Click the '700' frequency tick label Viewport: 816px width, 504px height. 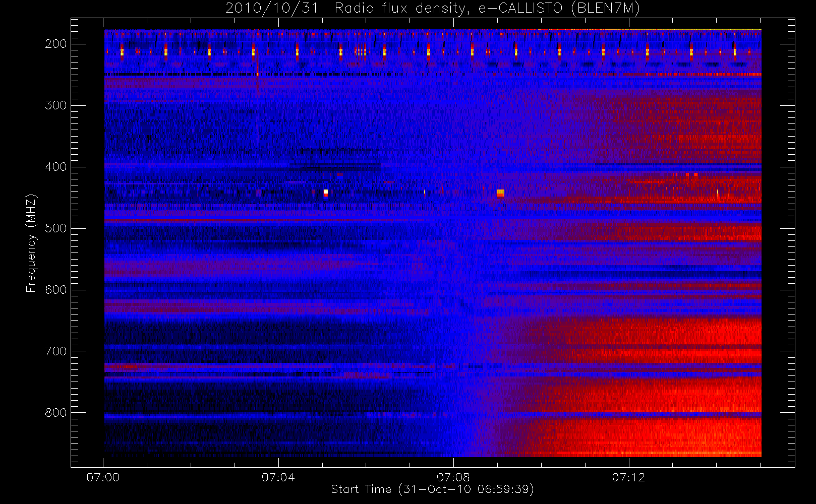click(x=55, y=351)
